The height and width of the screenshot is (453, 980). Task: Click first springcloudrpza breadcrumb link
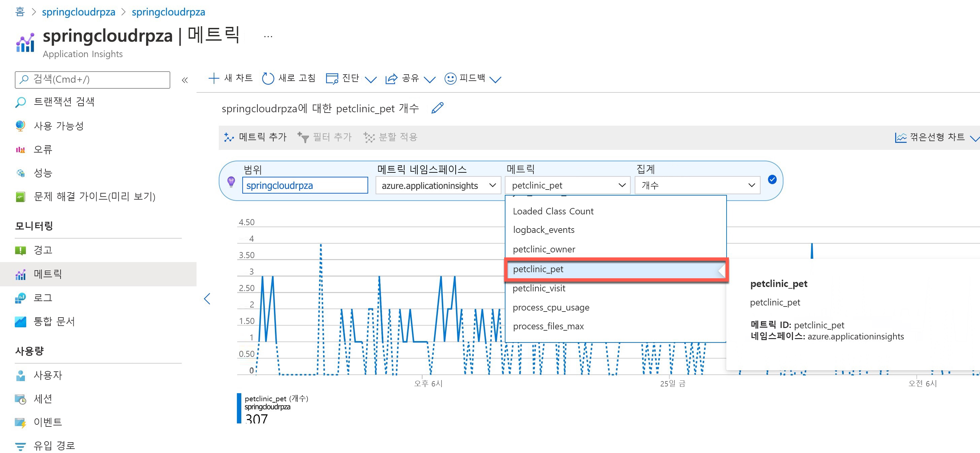tap(78, 12)
